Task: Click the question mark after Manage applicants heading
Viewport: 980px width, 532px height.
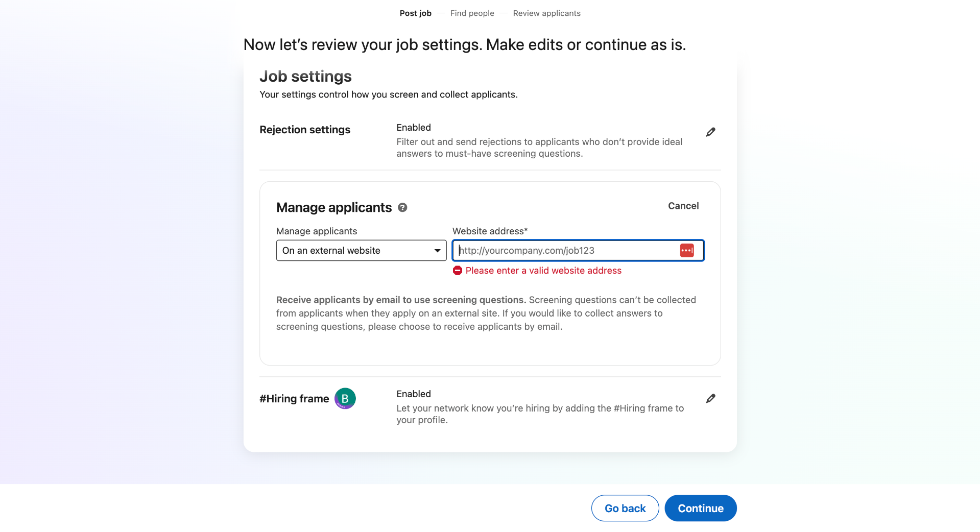Action: (402, 207)
